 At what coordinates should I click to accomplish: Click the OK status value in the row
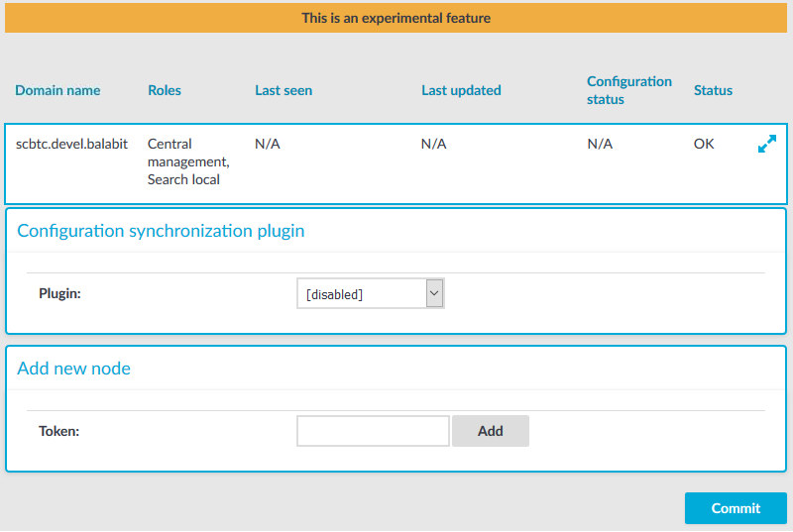click(x=704, y=144)
